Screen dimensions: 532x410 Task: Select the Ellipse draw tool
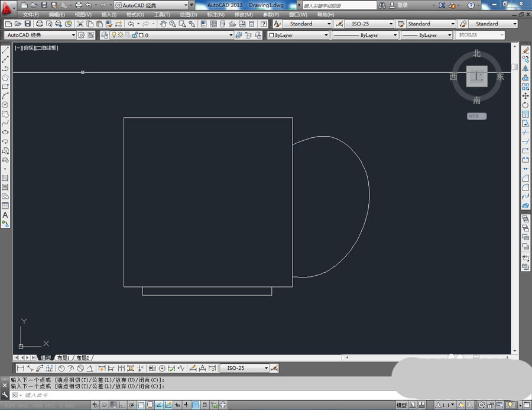pyautogui.click(x=5, y=133)
